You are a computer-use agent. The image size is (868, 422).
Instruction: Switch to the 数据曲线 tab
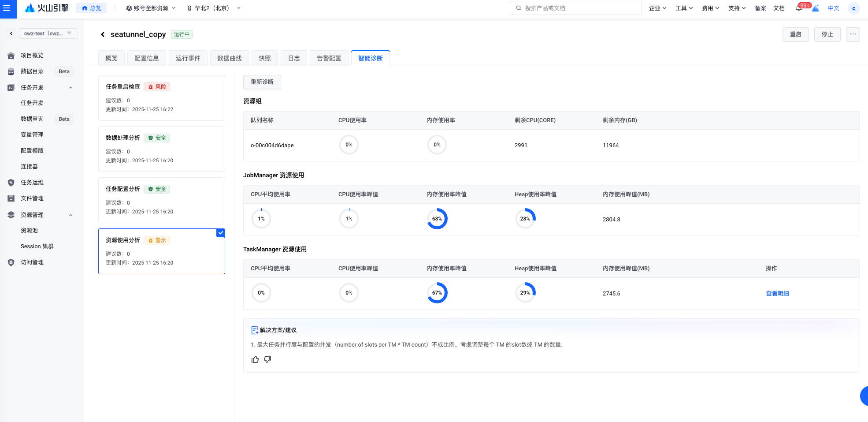click(x=229, y=58)
